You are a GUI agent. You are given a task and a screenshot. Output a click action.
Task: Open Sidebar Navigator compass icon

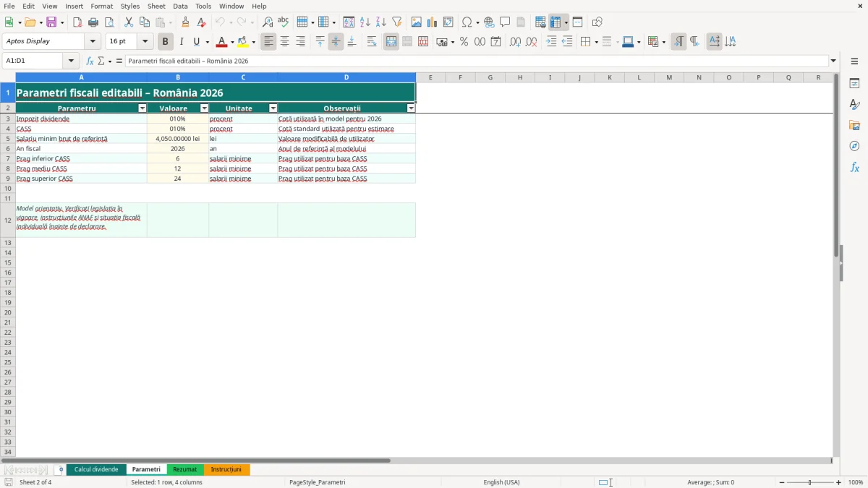tap(854, 146)
